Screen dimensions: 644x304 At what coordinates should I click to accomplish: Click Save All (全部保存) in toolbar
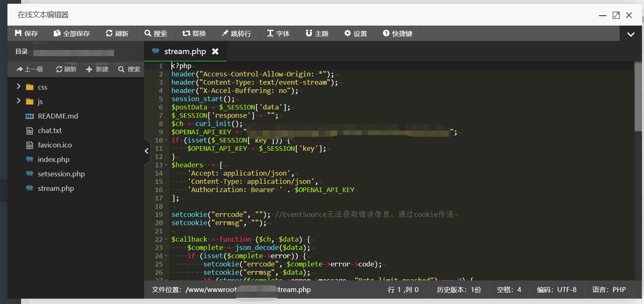pyautogui.click(x=71, y=33)
